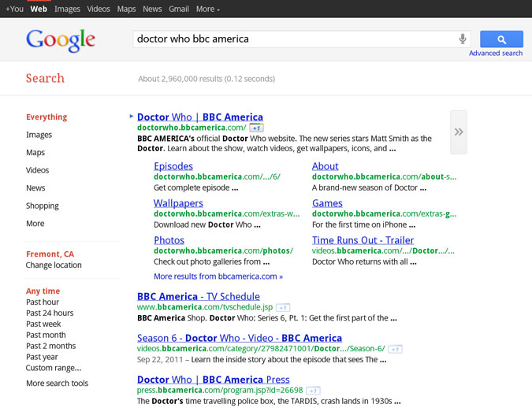Screen dimensions: 532x408
Task: Select Past week time filter
Action: [43, 324]
